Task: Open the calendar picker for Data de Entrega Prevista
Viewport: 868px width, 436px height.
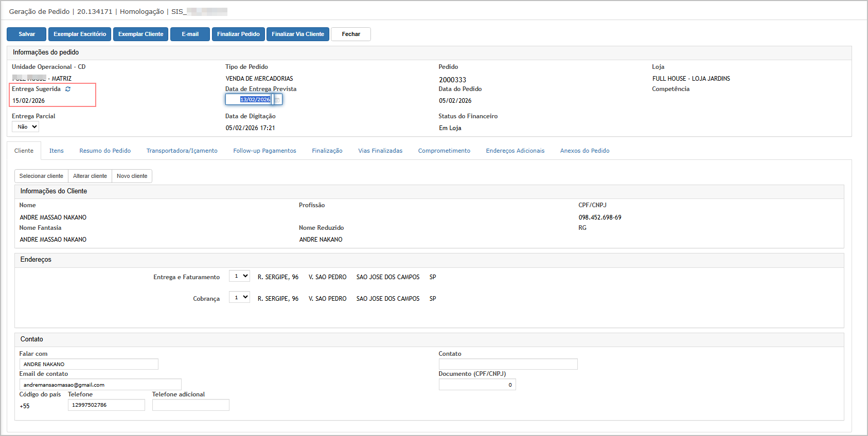Action: [277, 100]
